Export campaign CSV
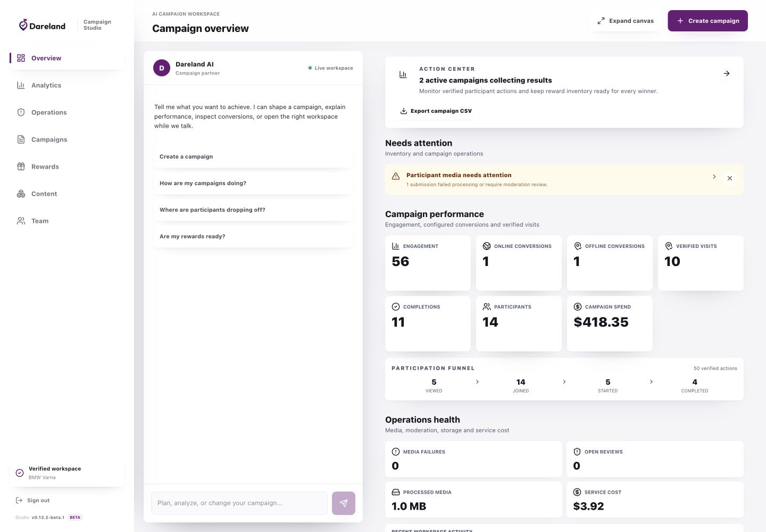This screenshot has height=532, width=766. [436, 111]
